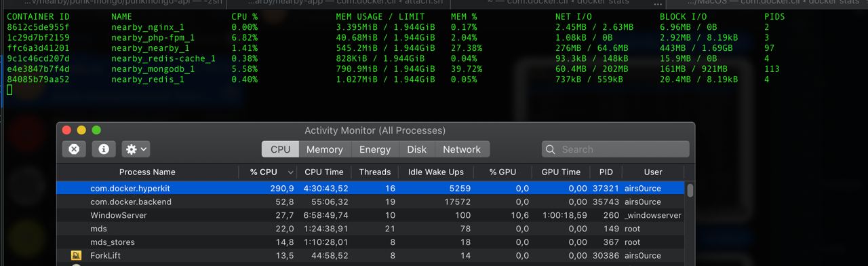
Task: Switch to the Memory tab
Action: click(324, 149)
